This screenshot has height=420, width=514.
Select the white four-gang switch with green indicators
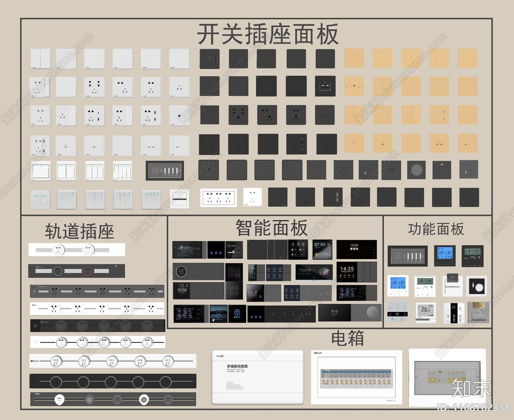click(122, 171)
